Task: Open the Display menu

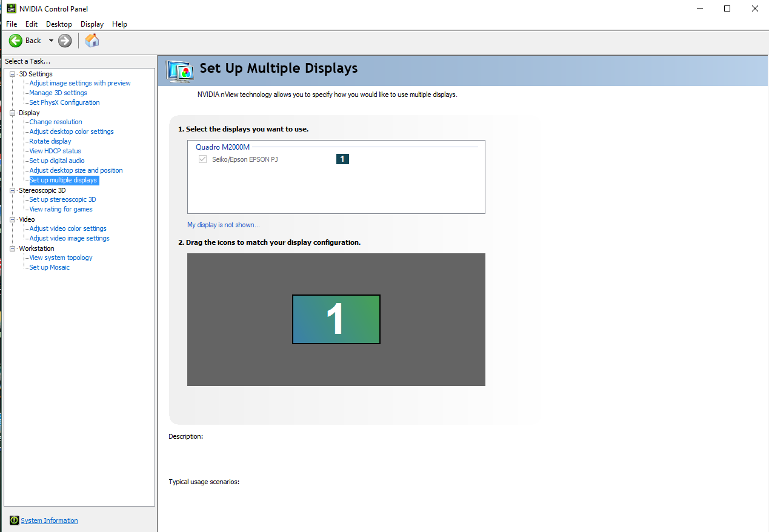Action: (x=92, y=24)
